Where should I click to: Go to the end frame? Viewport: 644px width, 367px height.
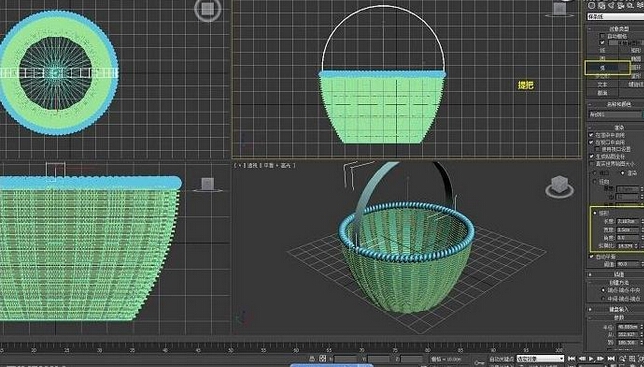(611, 359)
